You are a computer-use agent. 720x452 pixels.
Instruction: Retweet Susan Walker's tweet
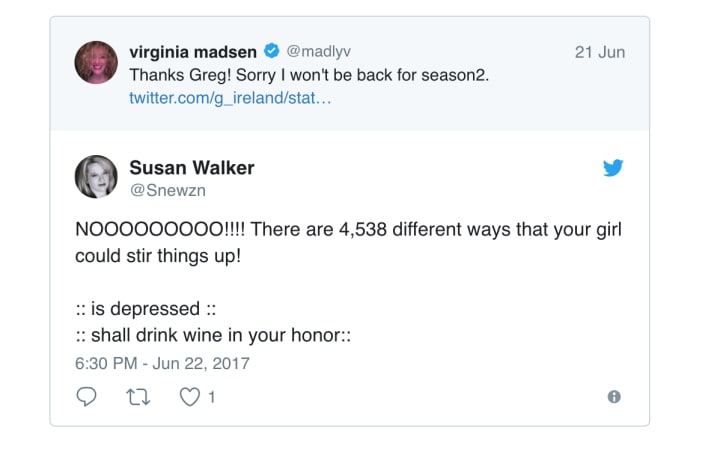tap(137, 397)
